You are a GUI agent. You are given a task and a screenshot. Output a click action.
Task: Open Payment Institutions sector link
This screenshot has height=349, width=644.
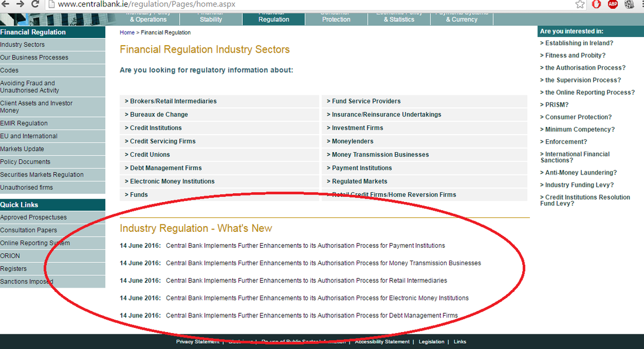click(424, 168)
